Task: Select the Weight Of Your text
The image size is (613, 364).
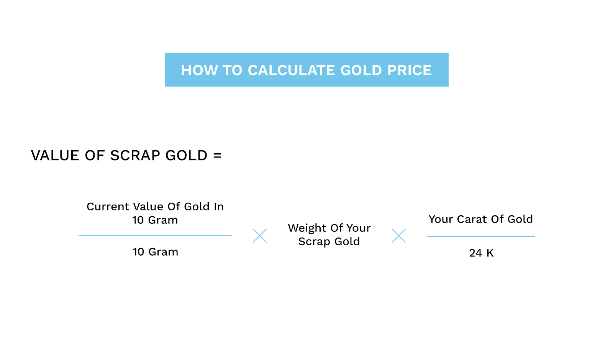Action: (329, 228)
